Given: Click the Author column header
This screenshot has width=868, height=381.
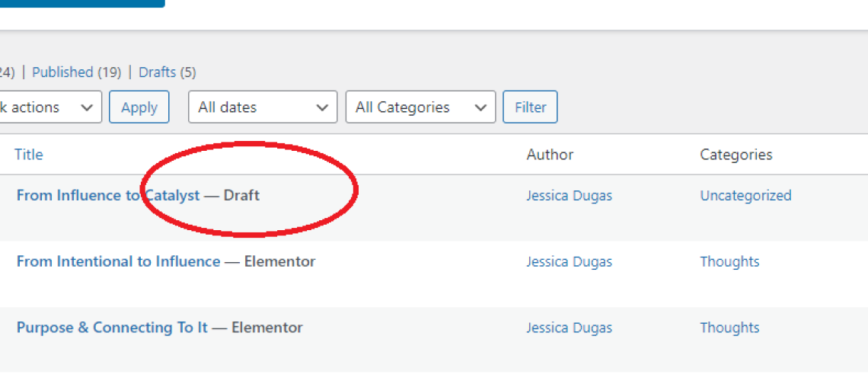Looking at the screenshot, I should [550, 154].
